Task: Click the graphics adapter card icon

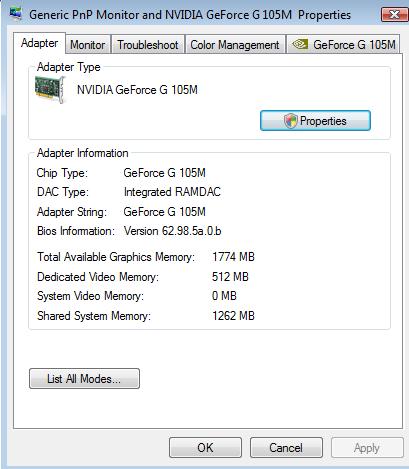Action: point(50,90)
